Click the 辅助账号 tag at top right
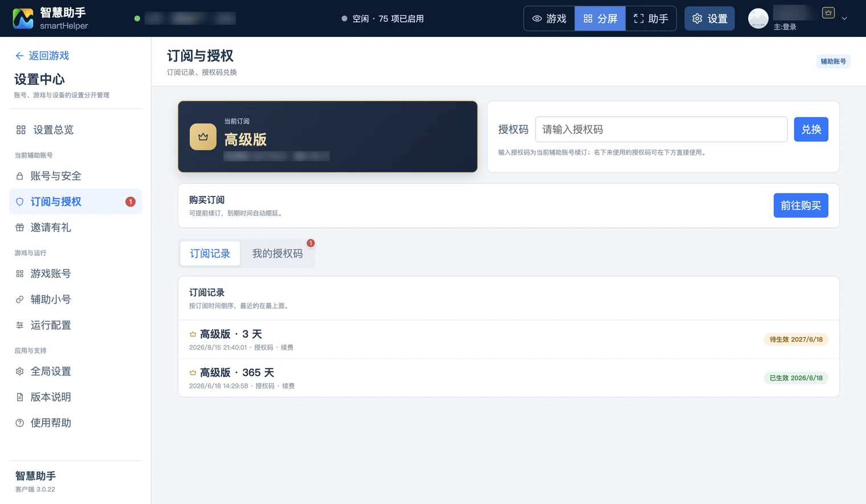This screenshot has width=866, height=504. pos(833,62)
